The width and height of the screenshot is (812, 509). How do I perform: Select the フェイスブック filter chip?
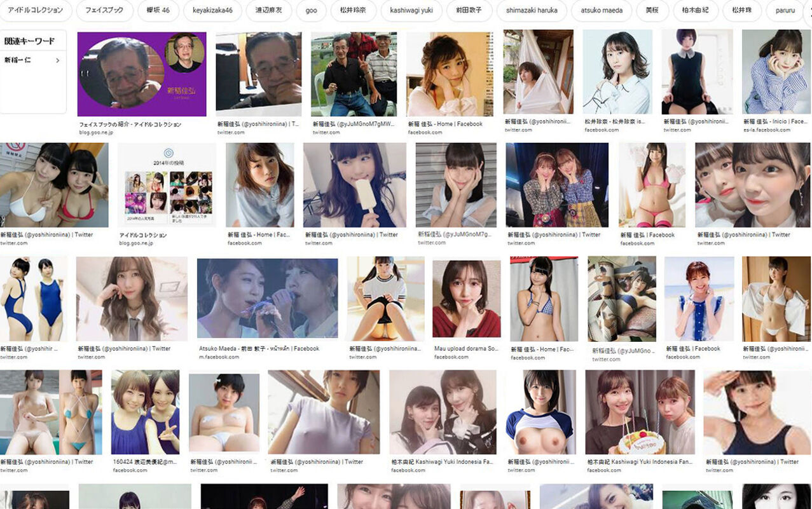[x=104, y=10]
